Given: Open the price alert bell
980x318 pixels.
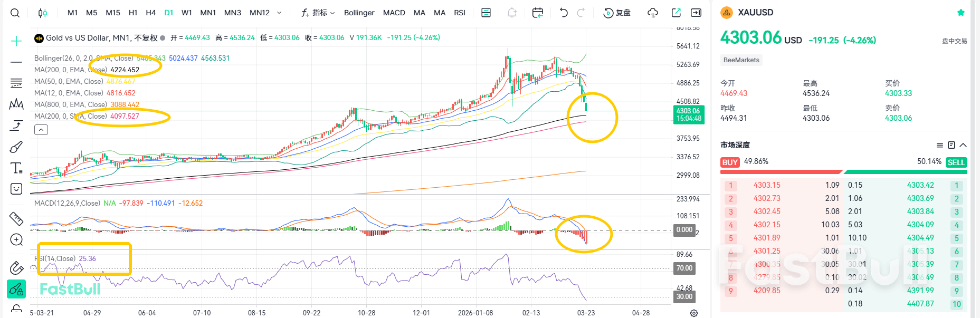Looking at the screenshot, I should (x=512, y=13).
